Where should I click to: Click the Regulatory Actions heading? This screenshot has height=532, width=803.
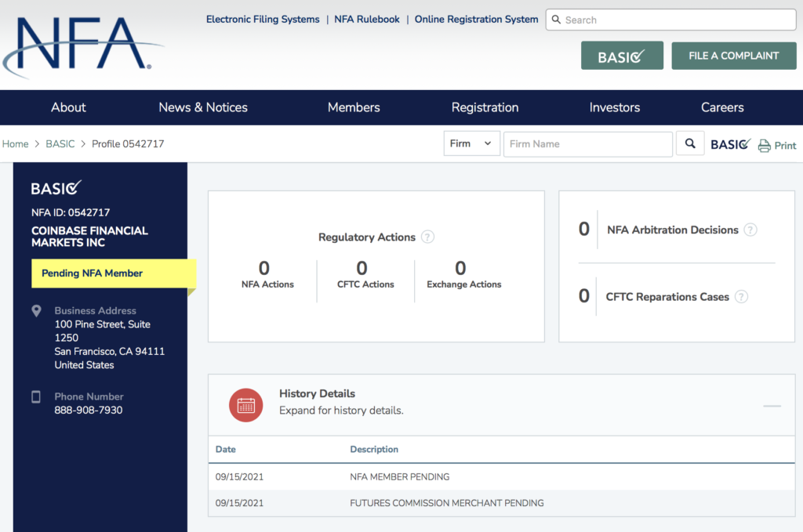click(367, 237)
